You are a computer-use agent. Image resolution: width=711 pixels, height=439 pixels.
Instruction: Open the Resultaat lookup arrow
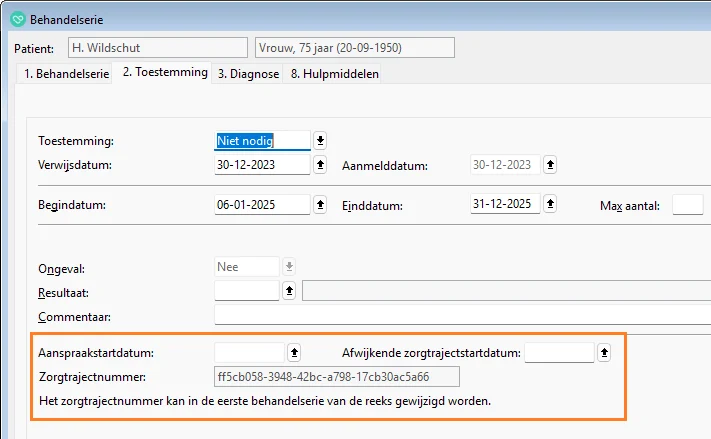point(289,291)
